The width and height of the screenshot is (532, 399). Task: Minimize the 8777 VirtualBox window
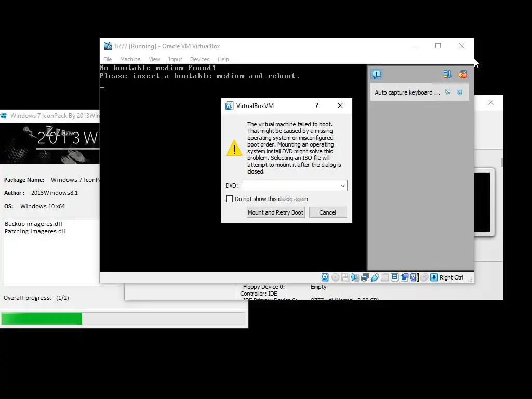[415, 46]
